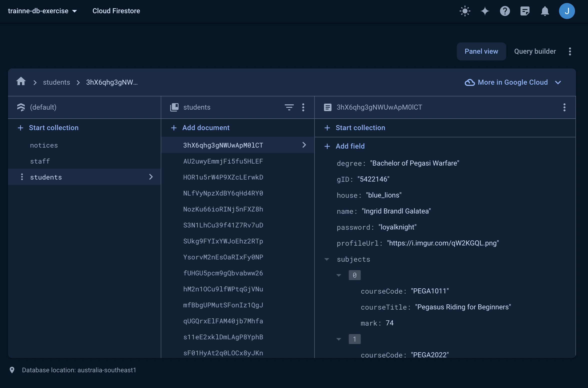The image size is (588, 388).
Task: Select document s11eE2xklDmLAgP8YphB
Action: 237,337
